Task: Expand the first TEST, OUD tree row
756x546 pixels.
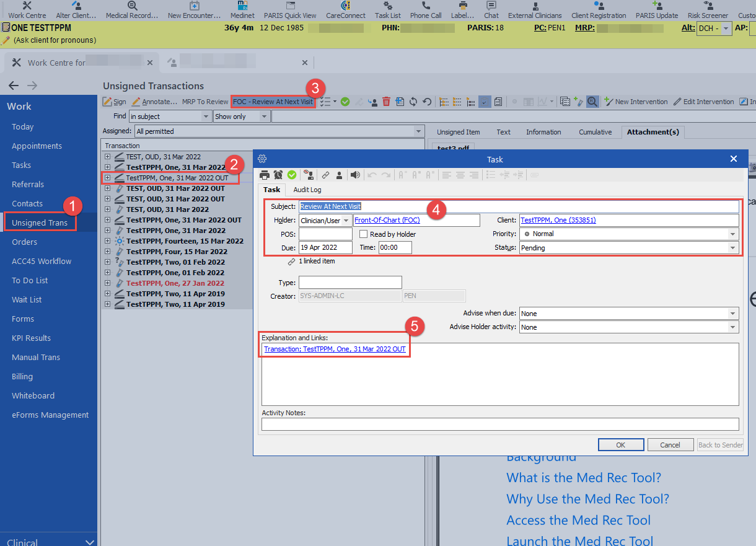Action: (x=108, y=157)
